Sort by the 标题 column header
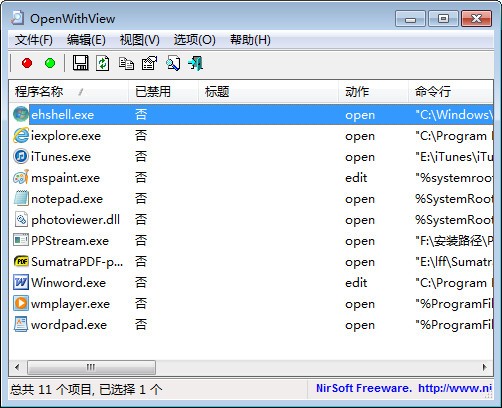 268,91
